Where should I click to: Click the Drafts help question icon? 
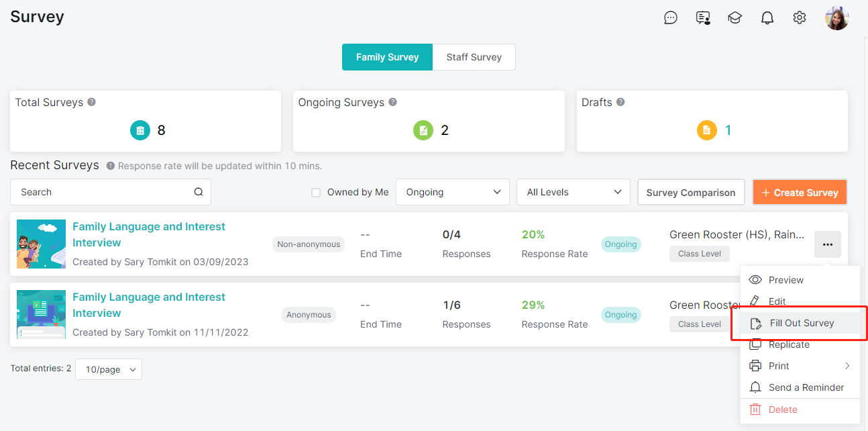[620, 103]
